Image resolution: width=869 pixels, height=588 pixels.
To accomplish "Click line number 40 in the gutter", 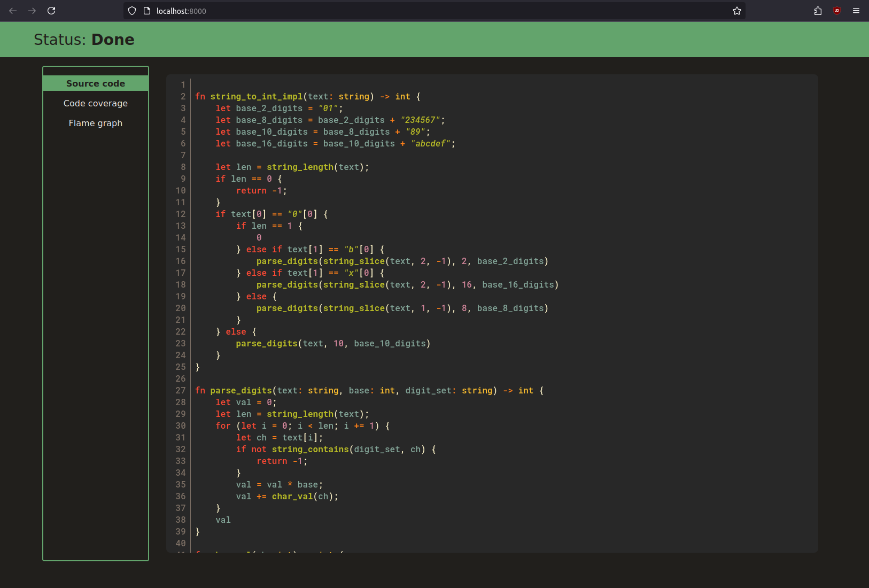I will click(x=181, y=544).
